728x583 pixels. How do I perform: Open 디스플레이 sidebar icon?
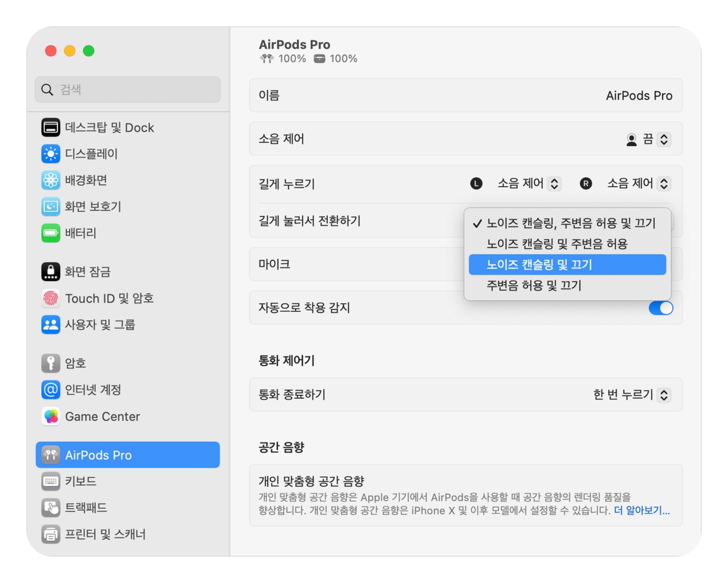(50, 154)
